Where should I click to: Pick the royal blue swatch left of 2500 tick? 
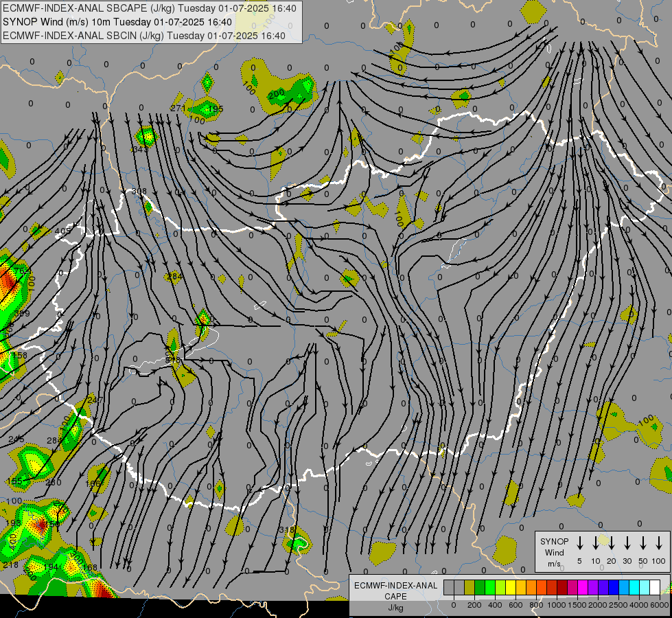pyautogui.click(x=614, y=587)
